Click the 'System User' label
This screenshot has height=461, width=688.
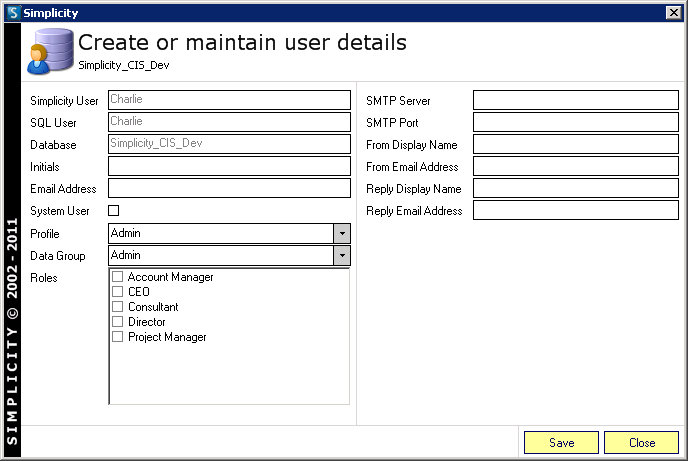pyautogui.click(x=60, y=211)
